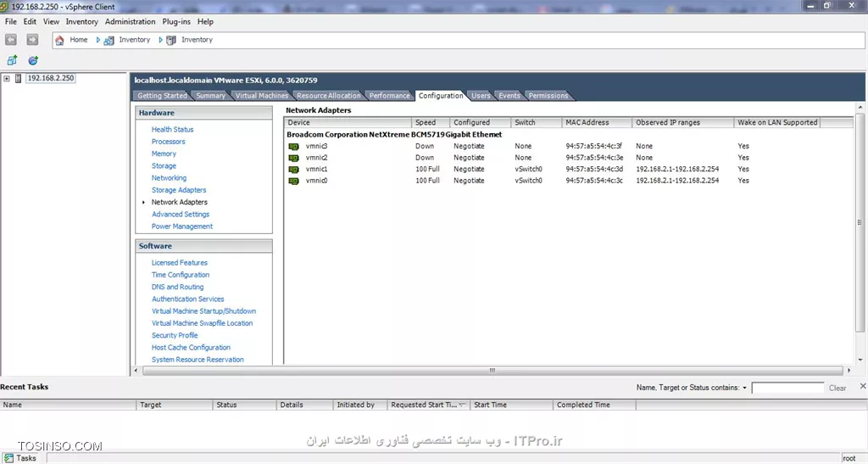Image resolution: width=868 pixels, height=464 pixels.
Task: Switch to the Performance tab
Action: click(389, 96)
